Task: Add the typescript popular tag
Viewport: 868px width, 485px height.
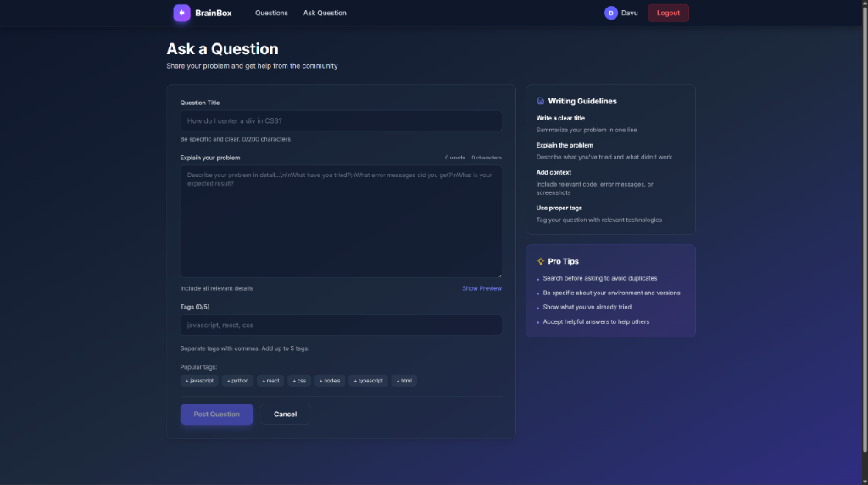Action: (x=368, y=381)
